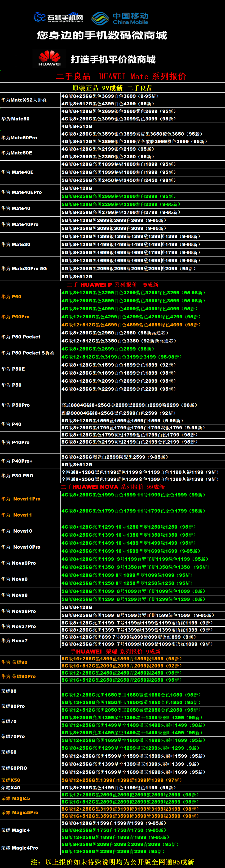Click the "二手HUAWEI NOVA 系列报价 99成新" heading
Viewport: 225px width, 868px height.
tap(113, 487)
